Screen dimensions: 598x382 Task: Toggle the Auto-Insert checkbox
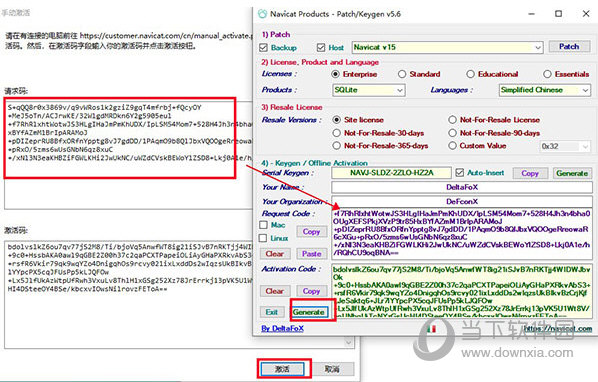(x=460, y=173)
